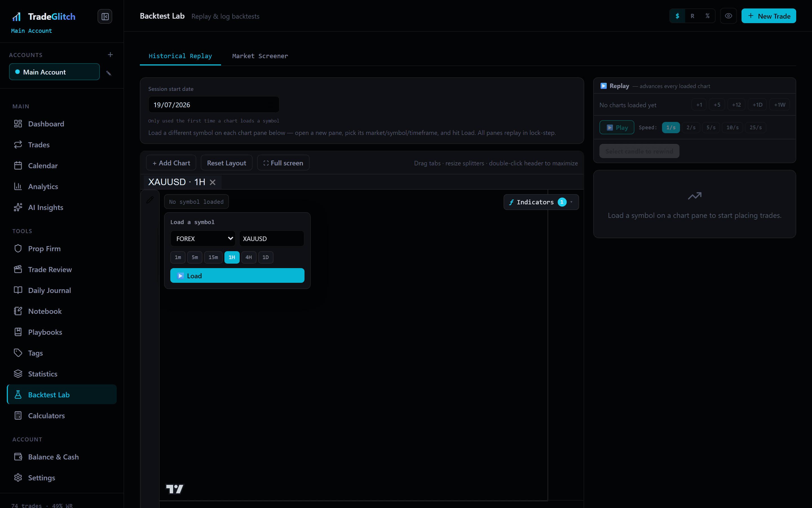Add a new account with plus icon
Screen dimensions: 812x508
tap(111, 55)
